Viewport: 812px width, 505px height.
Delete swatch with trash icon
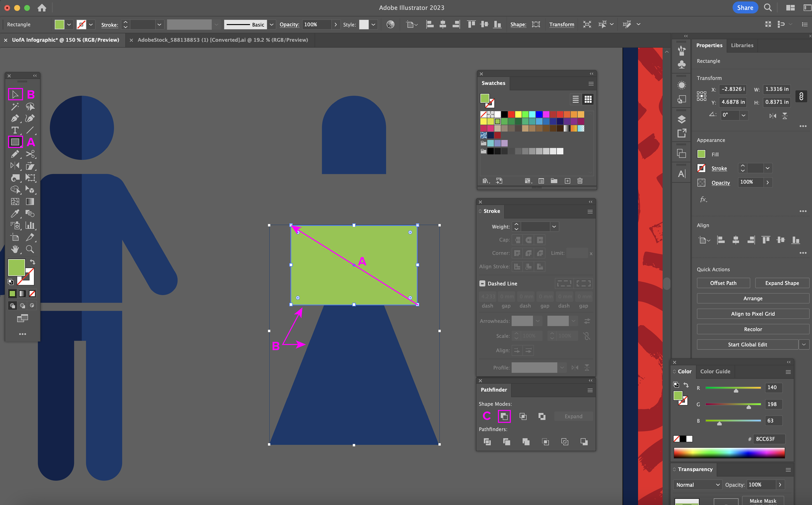pos(580,181)
